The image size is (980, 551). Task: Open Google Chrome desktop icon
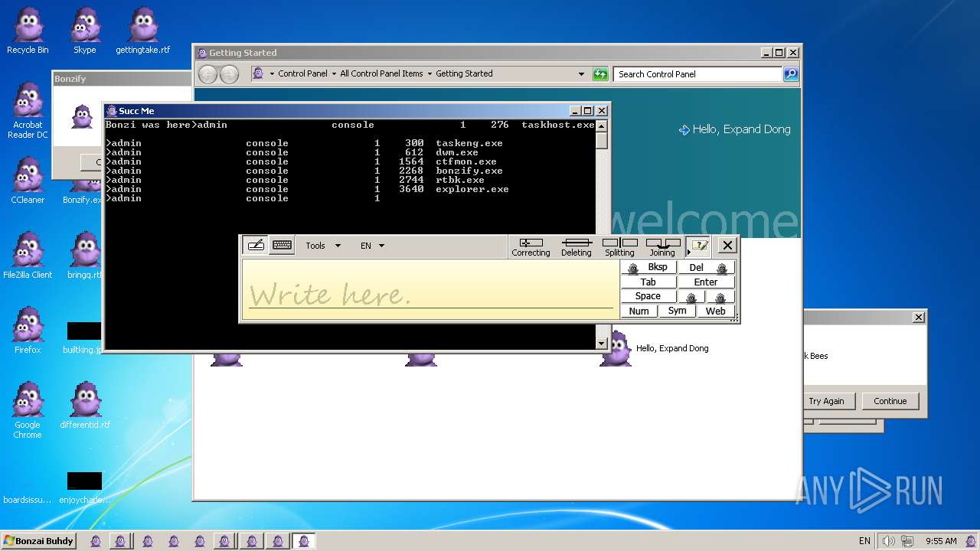click(28, 410)
